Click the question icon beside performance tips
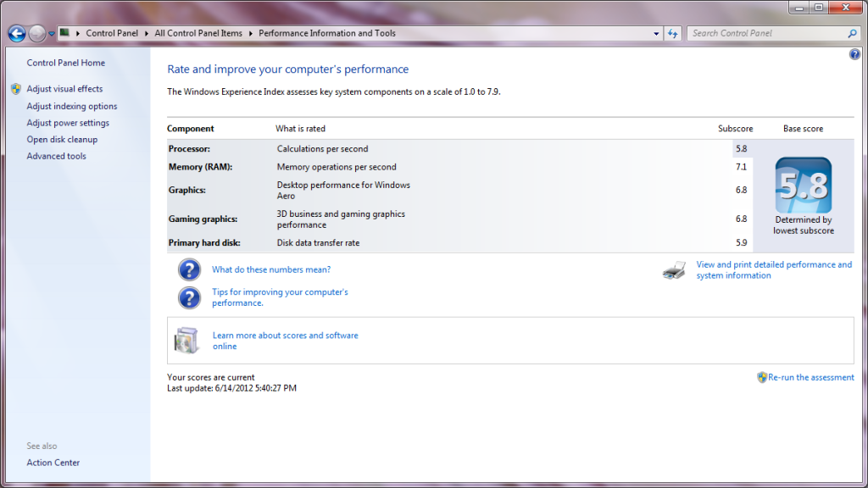 (189, 297)
